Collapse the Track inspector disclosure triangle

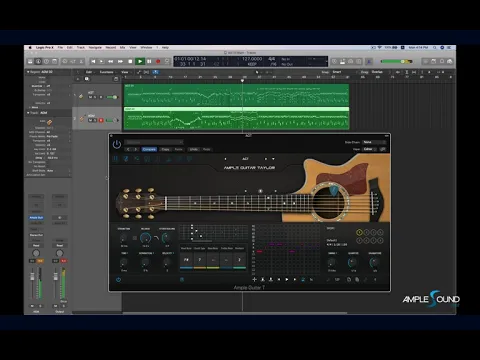click(x=28, y=113)
